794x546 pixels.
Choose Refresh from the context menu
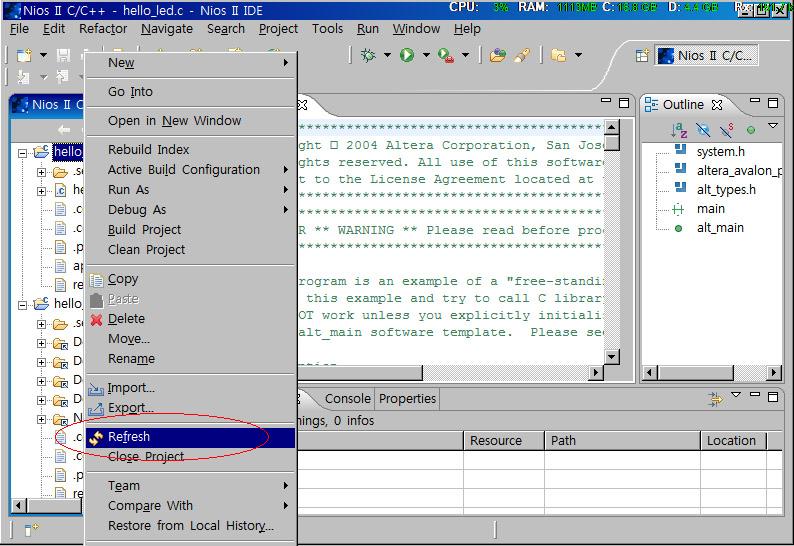tap(190, 437)
